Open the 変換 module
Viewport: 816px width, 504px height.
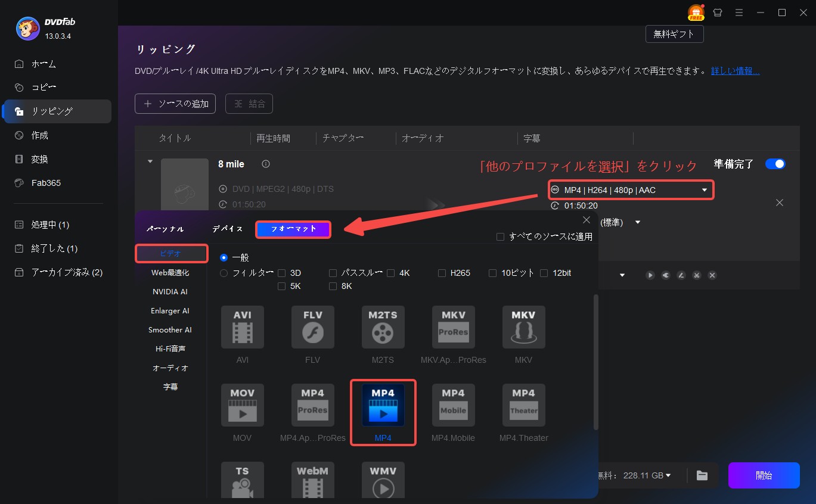pyautogui.click(x=57, y=159)
